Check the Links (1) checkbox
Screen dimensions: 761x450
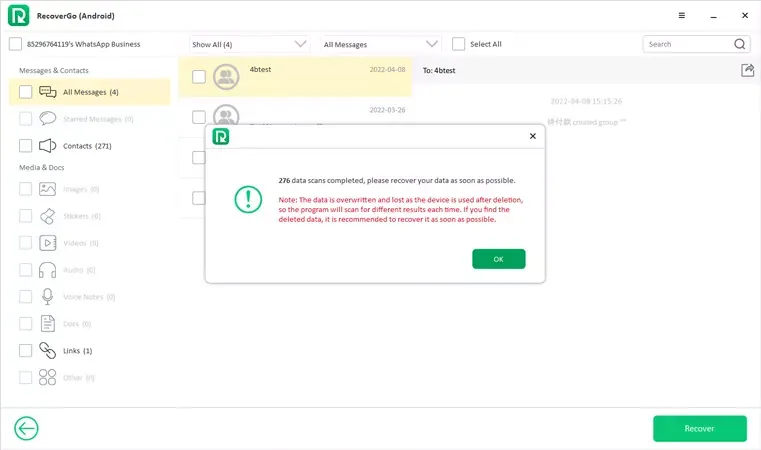pos(25,350)
